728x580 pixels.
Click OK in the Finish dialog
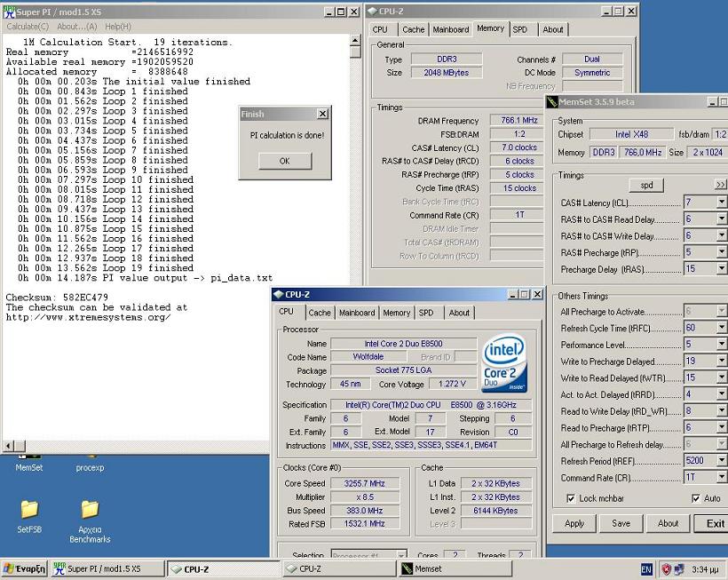285,161
